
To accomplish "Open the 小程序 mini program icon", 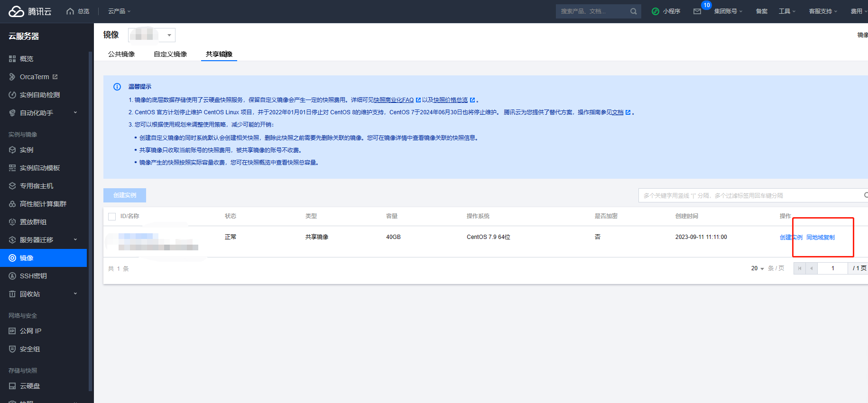I will 656,11.
